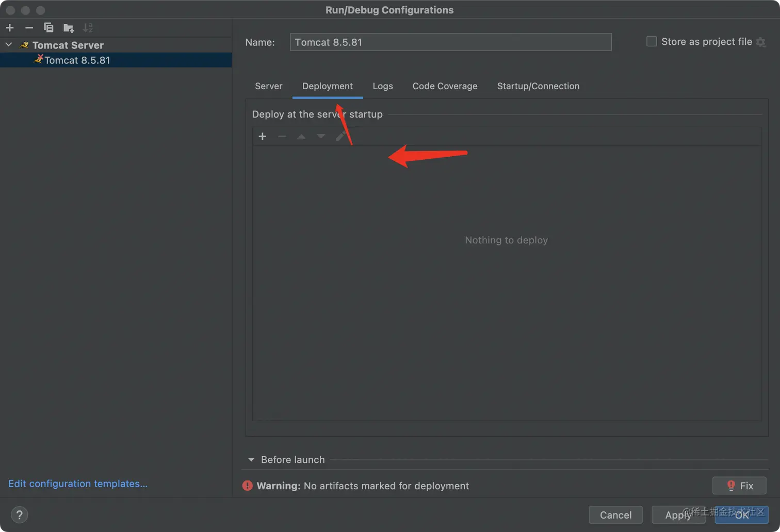780x532 pixels.
Task: Confirm with the OK button
Action: [742, 515]
